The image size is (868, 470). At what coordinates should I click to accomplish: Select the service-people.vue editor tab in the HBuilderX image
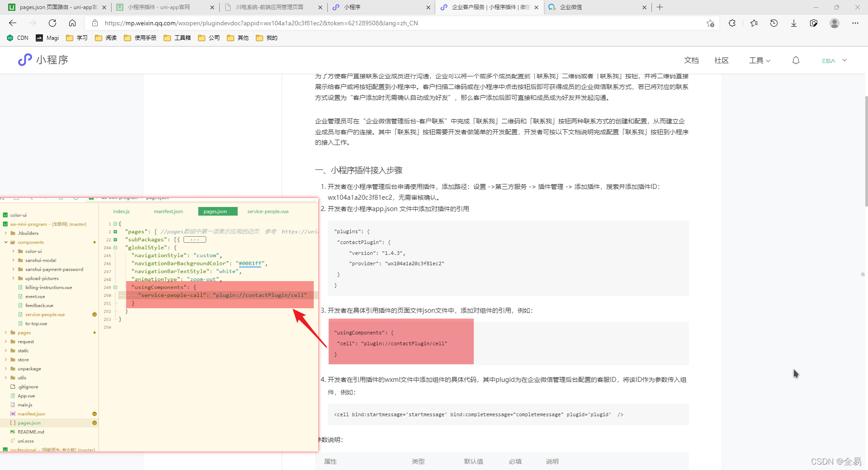(268, 211)
